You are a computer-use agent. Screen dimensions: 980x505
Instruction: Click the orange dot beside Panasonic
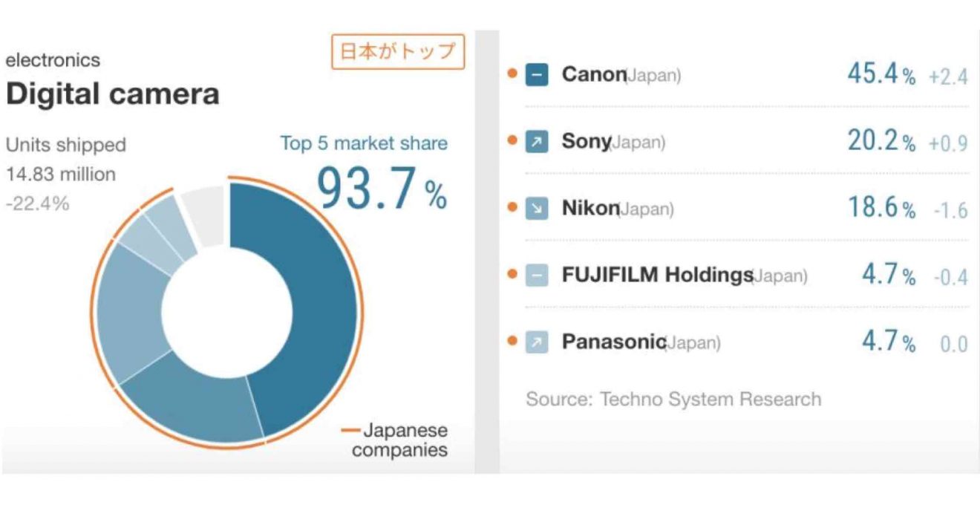[x=512, y=341]
